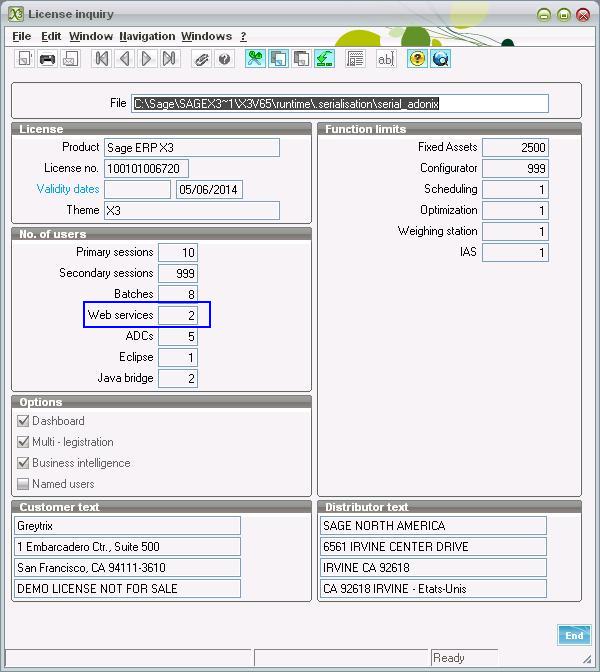Open the paperclip Attachments icon
The width and height of the screenshot is (600, 672).
coord(201,59)
